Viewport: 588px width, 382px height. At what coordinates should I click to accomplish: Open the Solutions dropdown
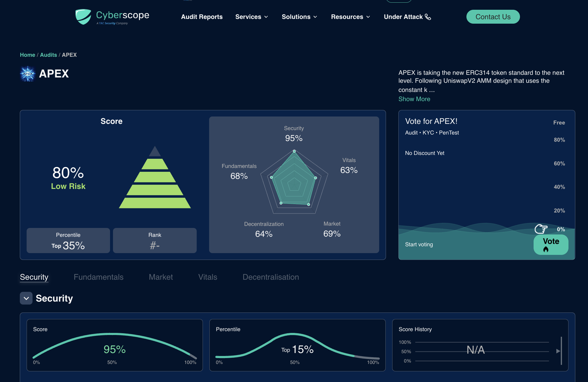point(299,17)
